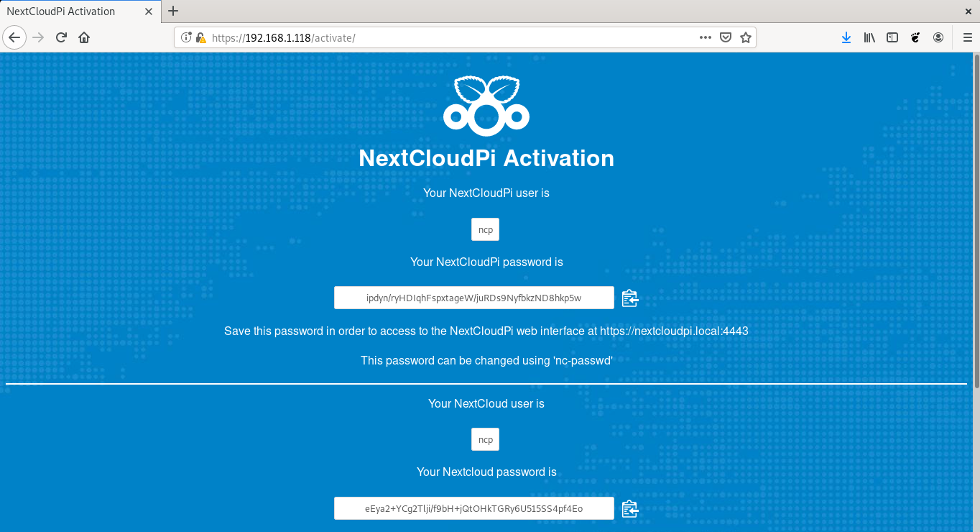Go back to the previous page
The image size is (980, 532).
click(x=14, y=37)
